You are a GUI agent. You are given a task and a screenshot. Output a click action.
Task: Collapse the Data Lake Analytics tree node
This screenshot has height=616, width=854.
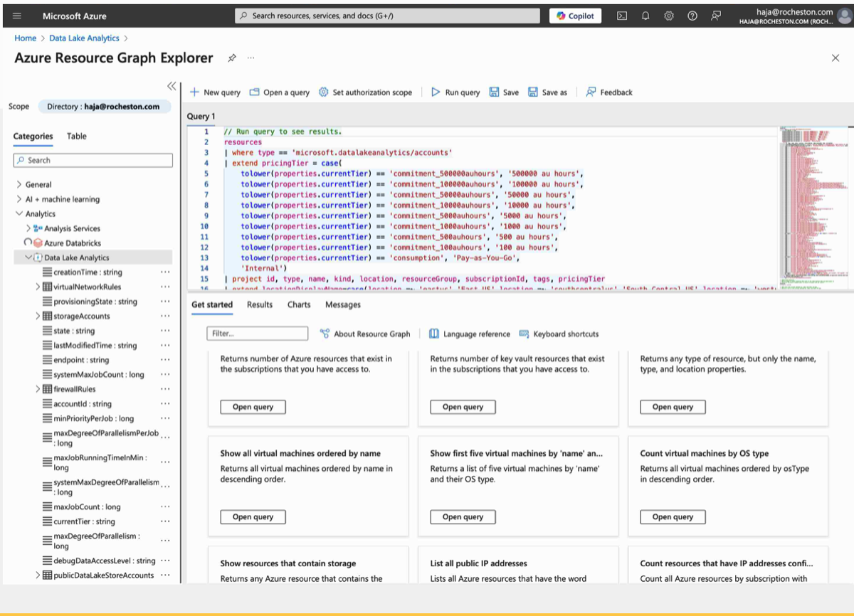(28, 257)
